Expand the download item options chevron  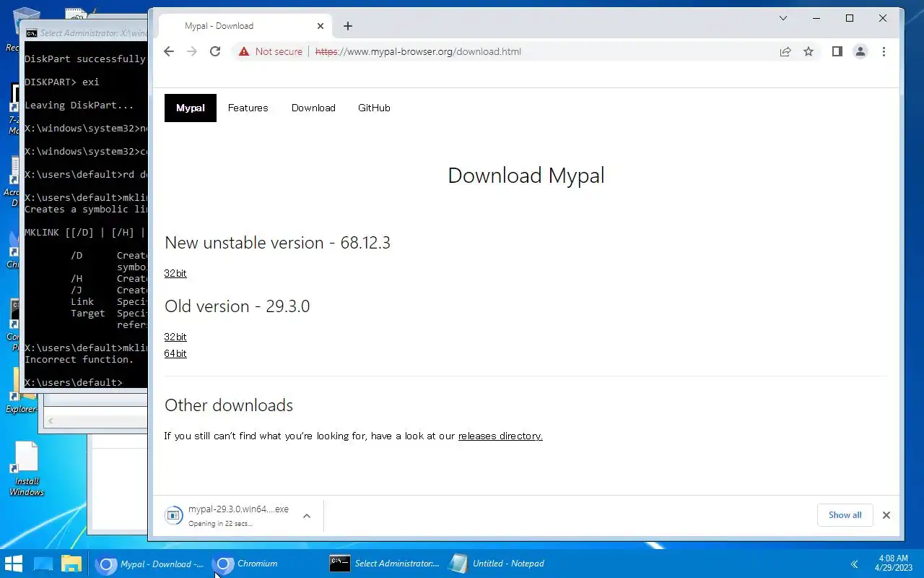point(307,516)
